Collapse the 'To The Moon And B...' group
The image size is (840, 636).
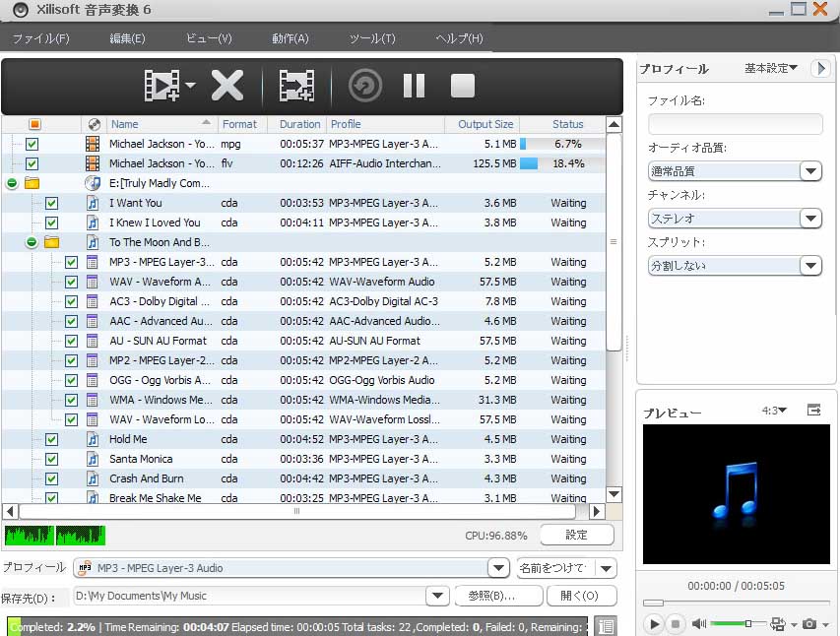(32, 242)
